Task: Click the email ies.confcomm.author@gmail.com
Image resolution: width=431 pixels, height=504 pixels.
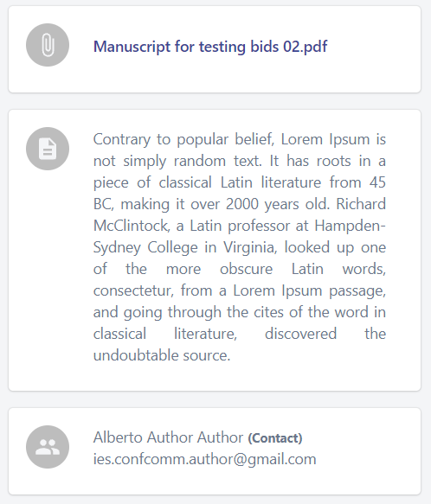Action: (x=205, y=459)
